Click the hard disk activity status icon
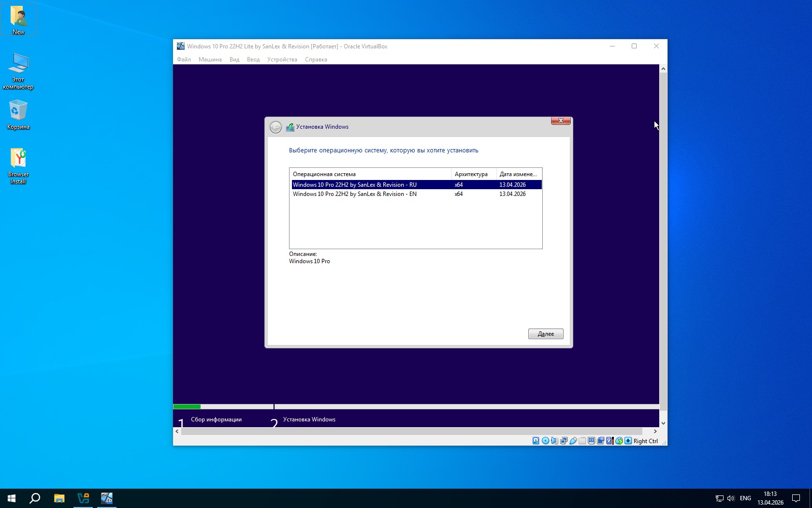This screenshot has width=812, height=508. (x=536, y=441)
